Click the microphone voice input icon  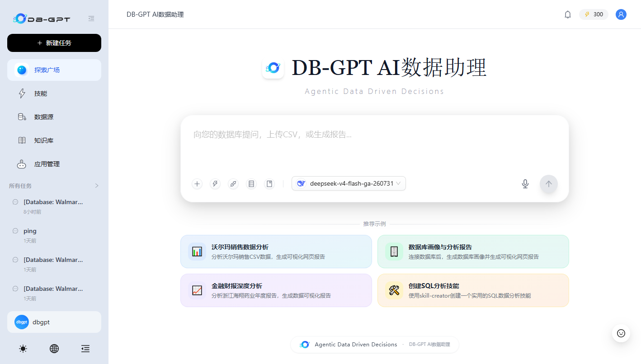point(525,184)
